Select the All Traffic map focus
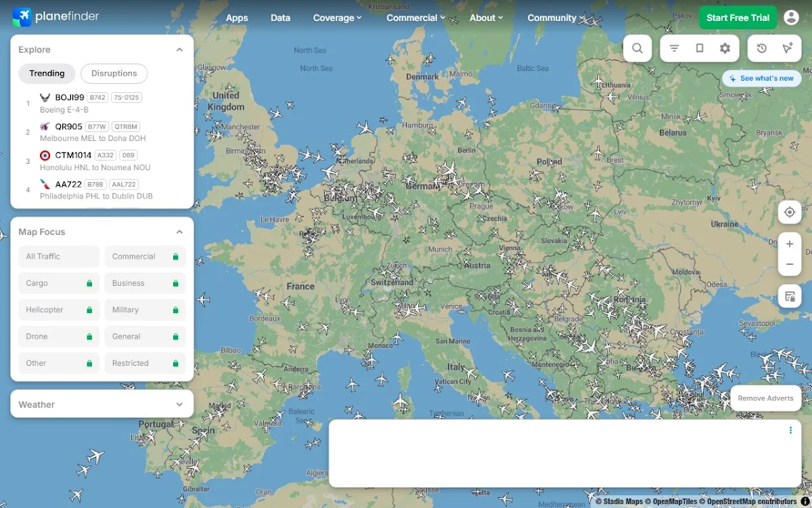This screenshot has width=812, height=508. pyautogui.click(x=59, y=256)
